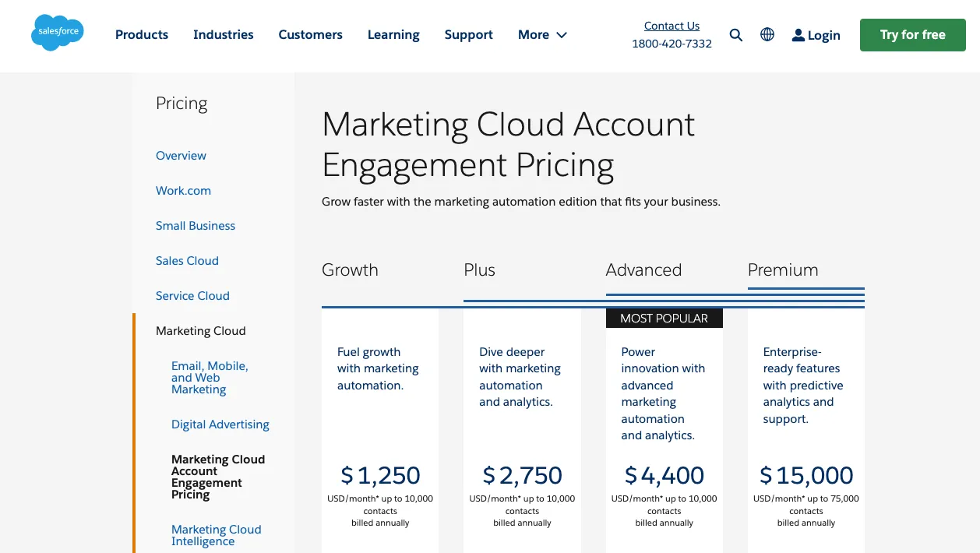
Task: Click the Login person icon
Action: 798,35
